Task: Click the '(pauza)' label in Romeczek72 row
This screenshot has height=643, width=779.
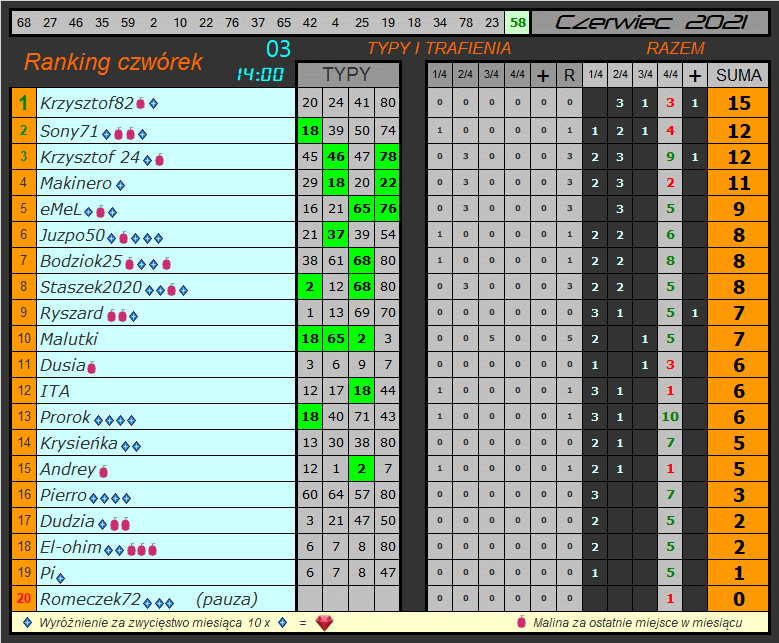Action: 227,599
